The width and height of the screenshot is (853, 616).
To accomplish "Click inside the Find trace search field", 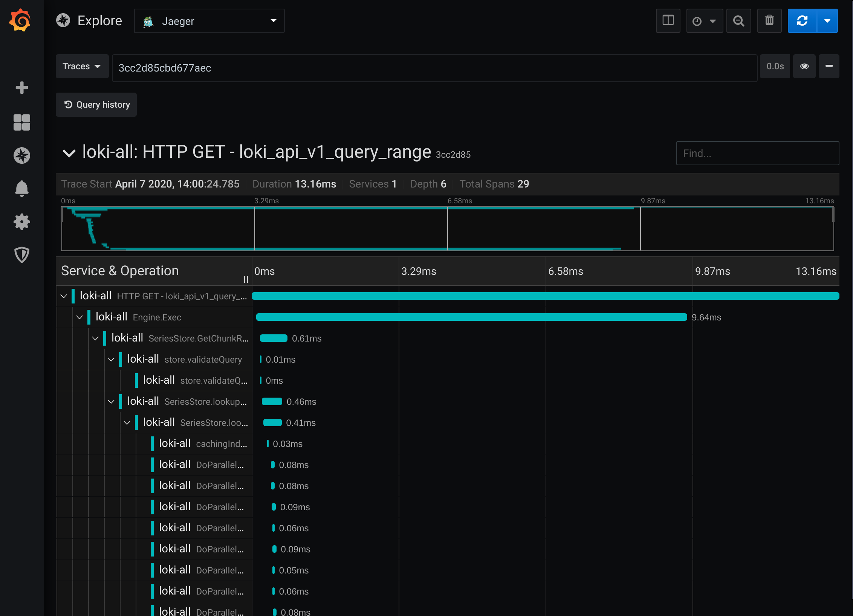I will point(757,153).
